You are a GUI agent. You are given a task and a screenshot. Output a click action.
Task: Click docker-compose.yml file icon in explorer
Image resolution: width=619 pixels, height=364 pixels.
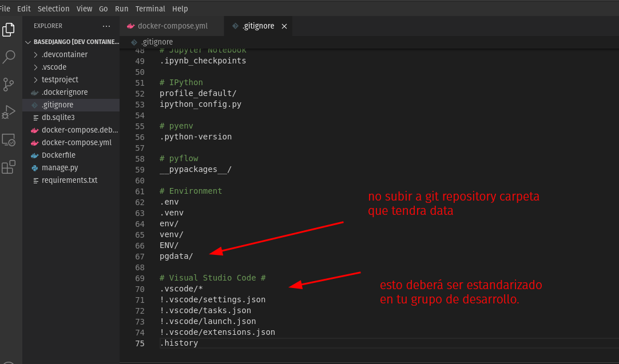coord(35,143)
